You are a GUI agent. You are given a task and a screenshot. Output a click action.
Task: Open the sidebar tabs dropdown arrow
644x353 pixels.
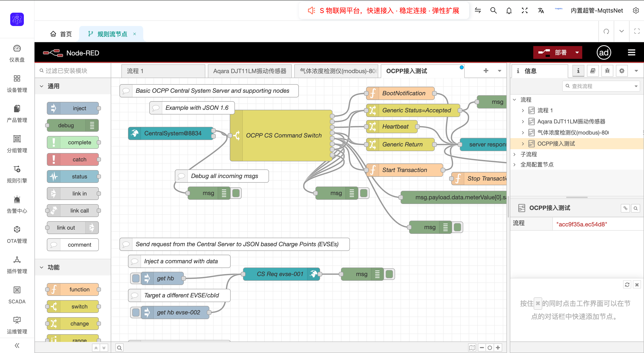coord(636,71)
